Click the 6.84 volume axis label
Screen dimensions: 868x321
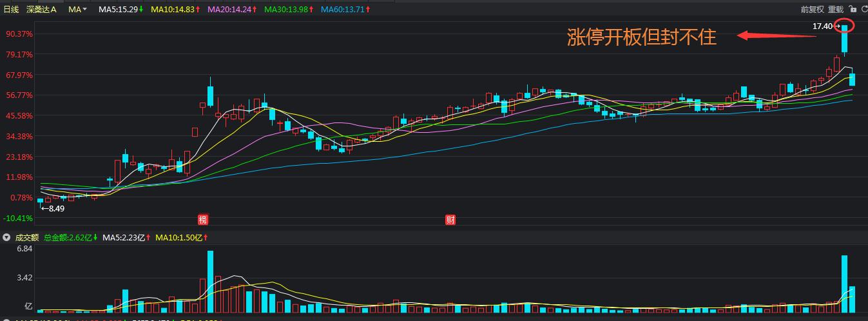(x=25, y=249)
